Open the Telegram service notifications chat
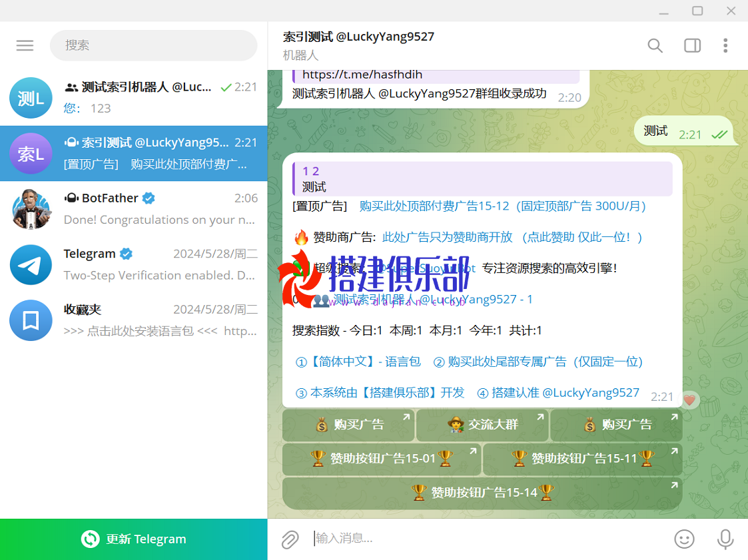This screenshot has height=560, width=748. click(x=134, y=265)
